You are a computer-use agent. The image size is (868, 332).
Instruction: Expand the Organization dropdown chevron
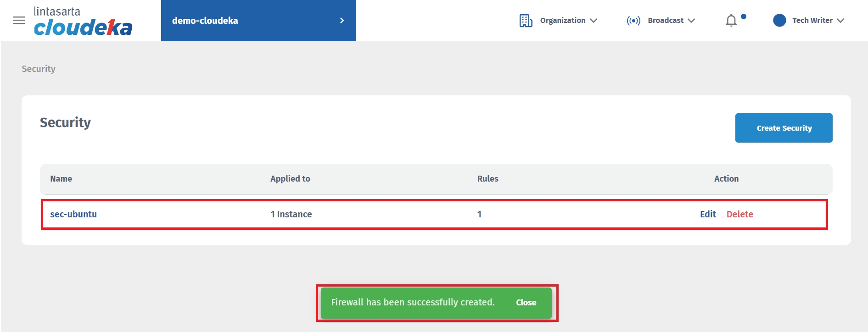click(594, 21)
